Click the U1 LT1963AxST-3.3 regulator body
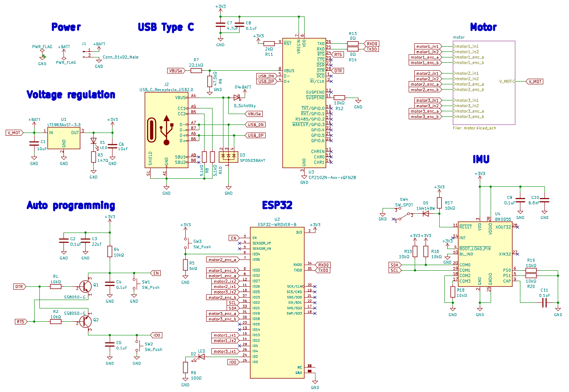569x392 pixels. [64, 139]
